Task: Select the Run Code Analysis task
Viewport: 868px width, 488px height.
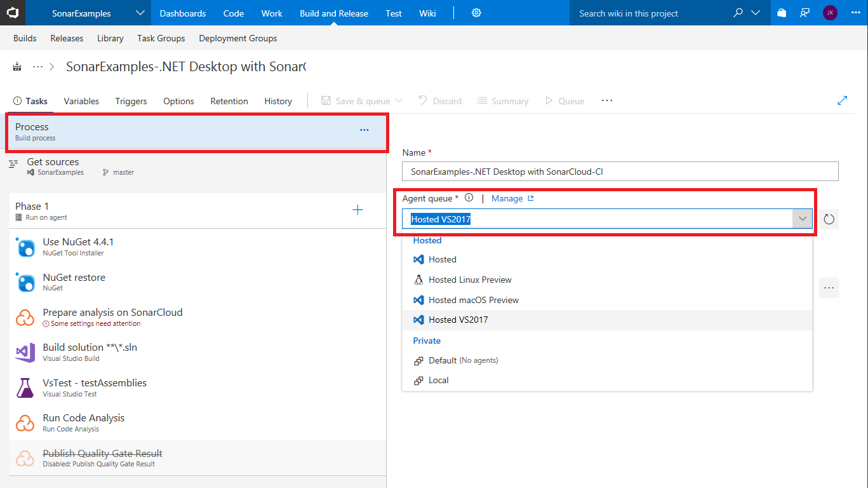Action: click(x=197, y=423)
